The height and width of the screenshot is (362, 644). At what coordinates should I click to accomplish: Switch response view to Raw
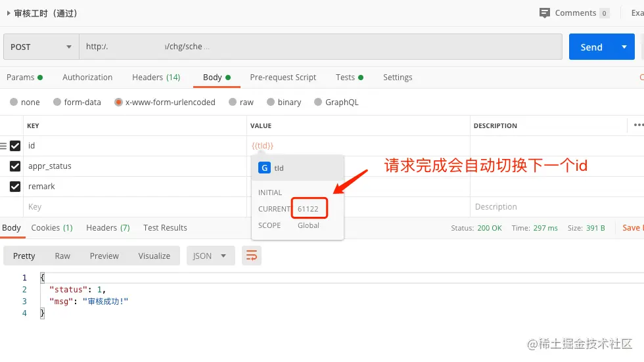tap(62, 256)
